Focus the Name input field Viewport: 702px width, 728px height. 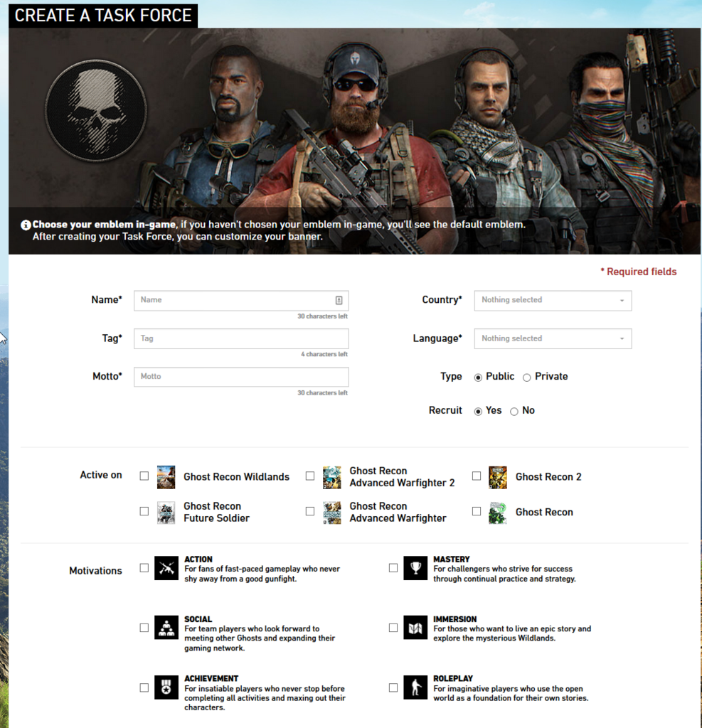coord(241,301)
